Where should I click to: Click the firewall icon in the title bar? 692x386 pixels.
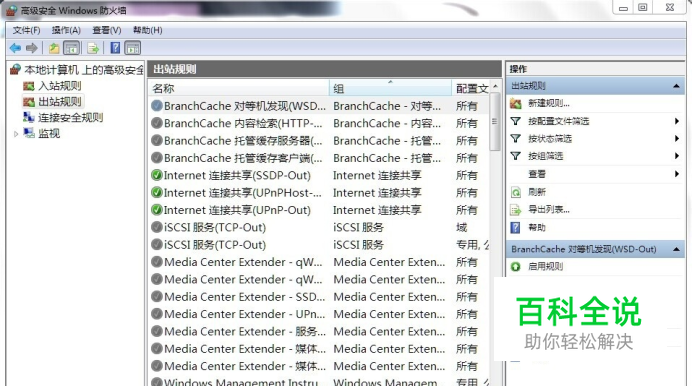coord(11,10)
